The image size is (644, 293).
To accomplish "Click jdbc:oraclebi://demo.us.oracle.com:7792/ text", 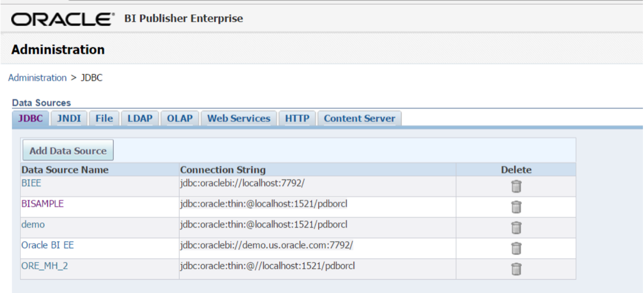I will 267,245.
